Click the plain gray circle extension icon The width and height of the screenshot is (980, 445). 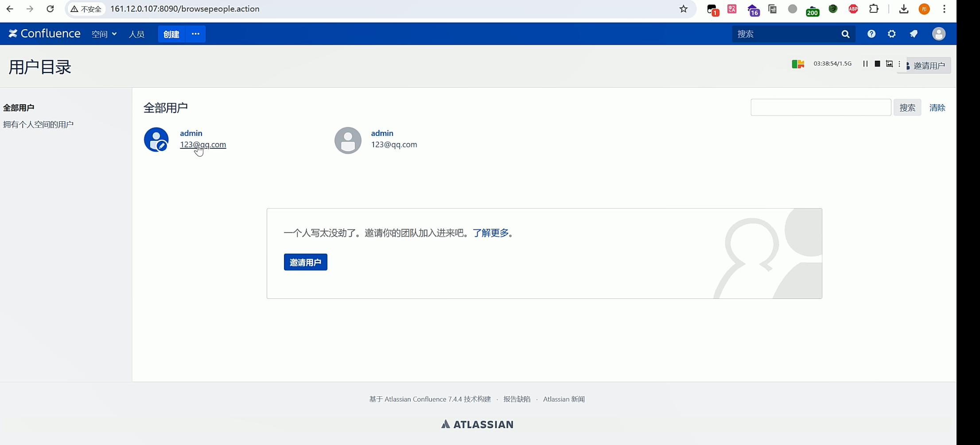793,9
